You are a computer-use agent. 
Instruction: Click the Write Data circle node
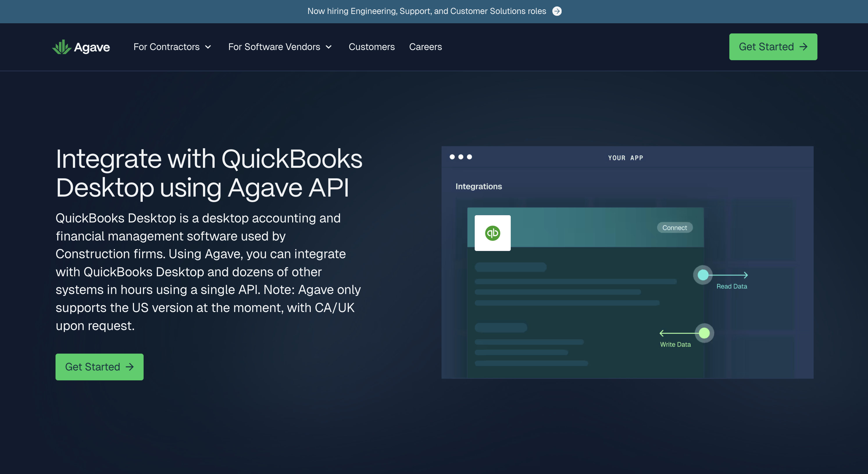(704, 333)
